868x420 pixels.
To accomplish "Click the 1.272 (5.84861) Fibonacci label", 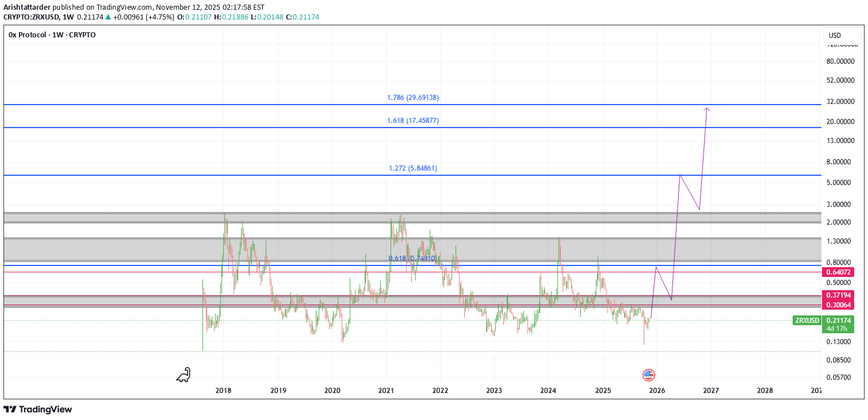I will (x=413, y=168).
